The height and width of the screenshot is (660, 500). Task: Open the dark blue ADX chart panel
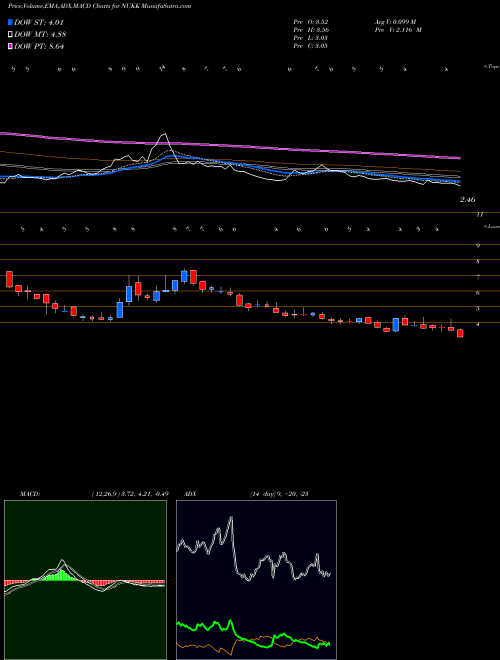tap(256, 580)
